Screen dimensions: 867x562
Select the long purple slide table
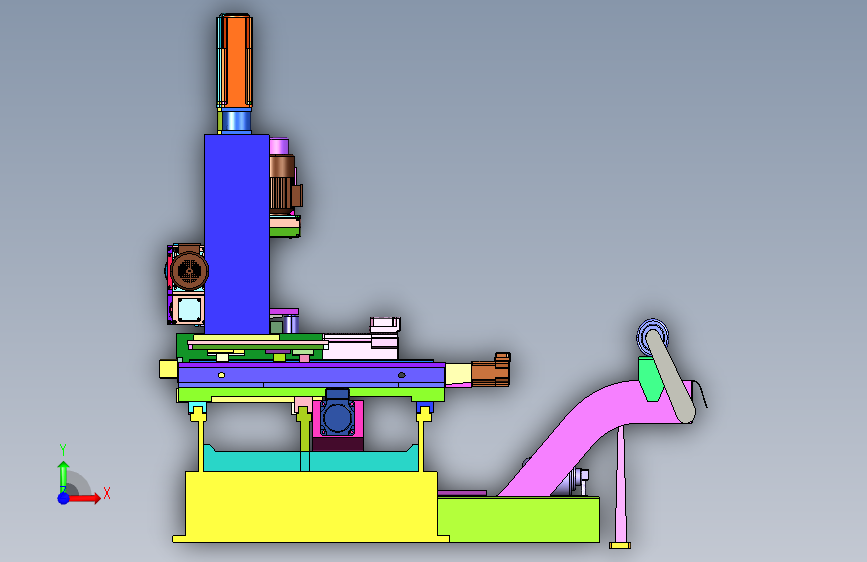click(x=311, y=375)
